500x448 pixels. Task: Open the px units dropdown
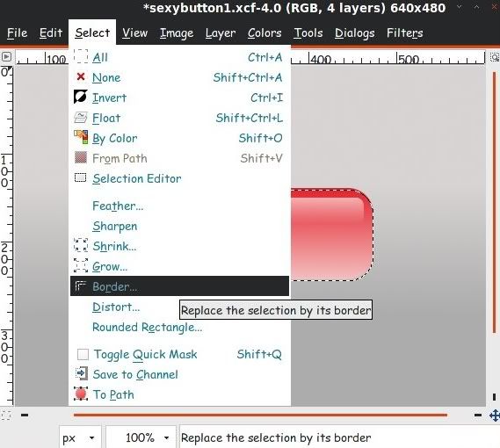80,437
